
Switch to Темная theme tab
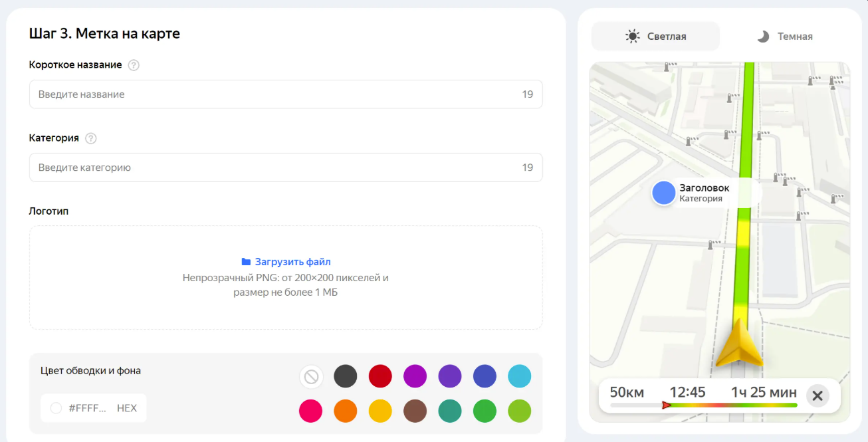[x=785, y=37]
